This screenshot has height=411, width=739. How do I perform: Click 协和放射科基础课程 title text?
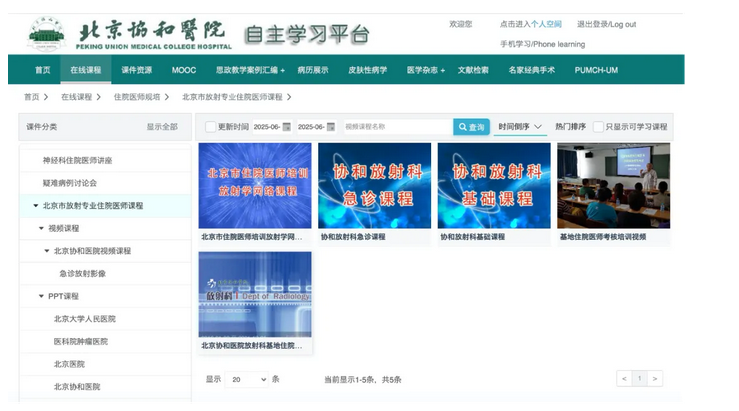473,237
